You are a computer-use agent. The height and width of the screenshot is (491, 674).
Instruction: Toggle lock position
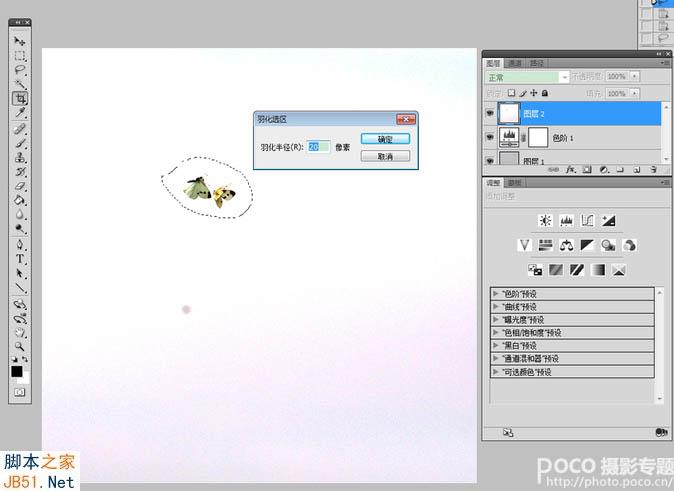pyautogui.click(x=533, y=93)
